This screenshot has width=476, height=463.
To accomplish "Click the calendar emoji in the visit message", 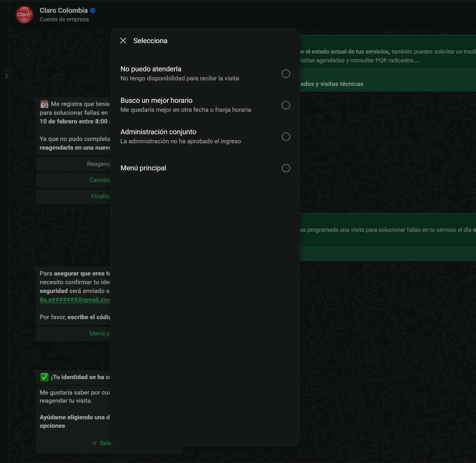I will (44, 104).
